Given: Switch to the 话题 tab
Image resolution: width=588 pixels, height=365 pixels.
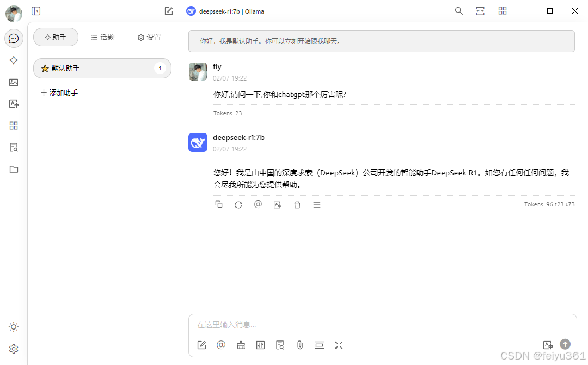Looking at the screenshot, I should [x=103, y=37].
